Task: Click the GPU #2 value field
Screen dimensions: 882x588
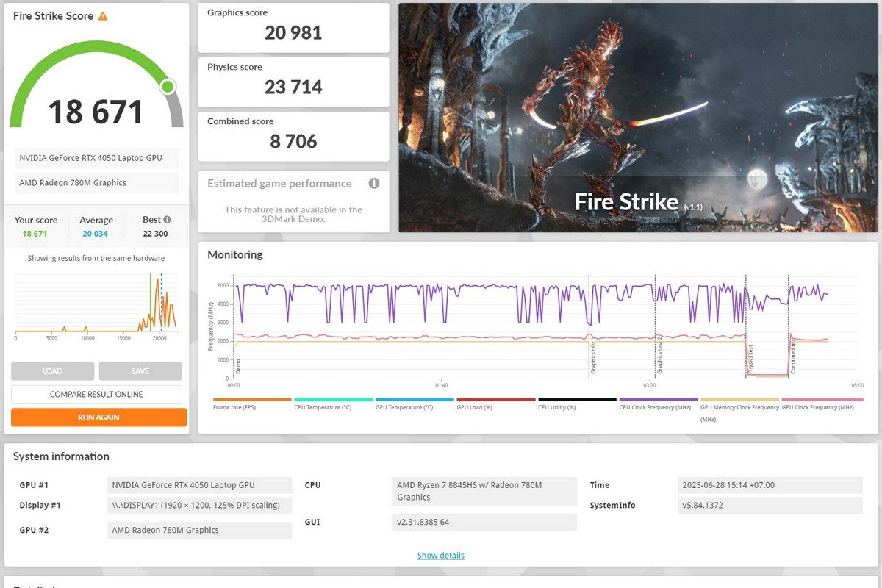Action: [x=199, y=530]
